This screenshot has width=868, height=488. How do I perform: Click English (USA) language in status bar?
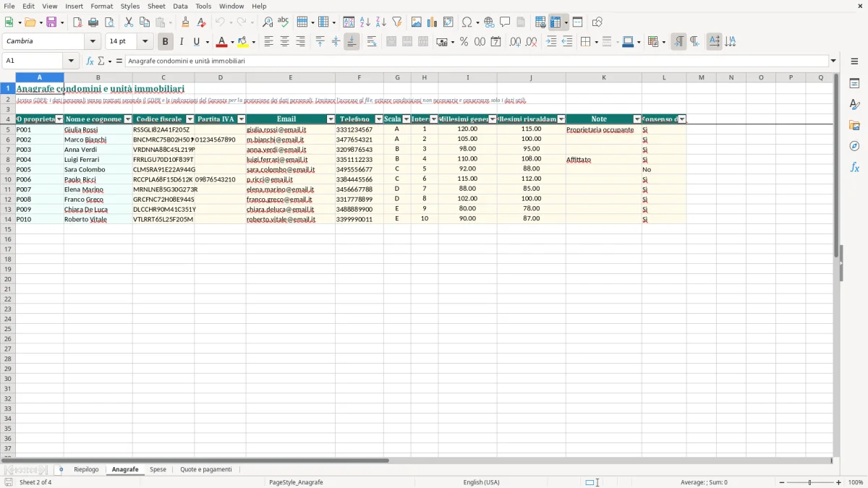(x=482, y=482)
